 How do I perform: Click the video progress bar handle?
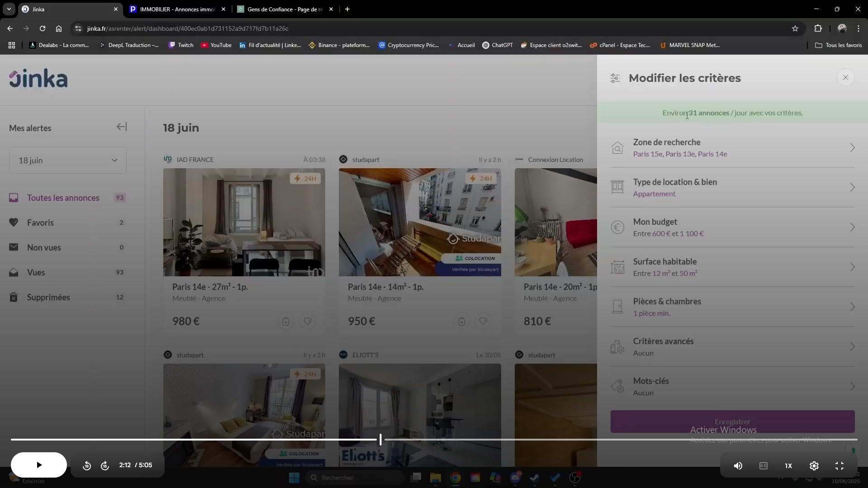point(380,440)
